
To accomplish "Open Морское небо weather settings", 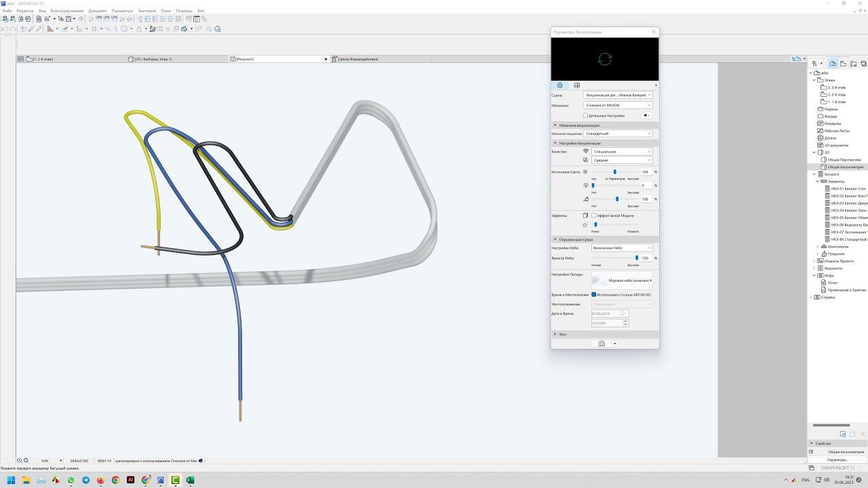I will 629,280.
